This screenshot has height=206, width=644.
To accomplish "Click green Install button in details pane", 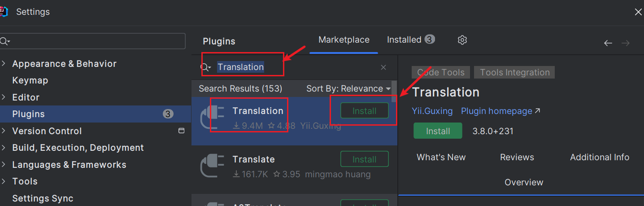I will point(438,131).
